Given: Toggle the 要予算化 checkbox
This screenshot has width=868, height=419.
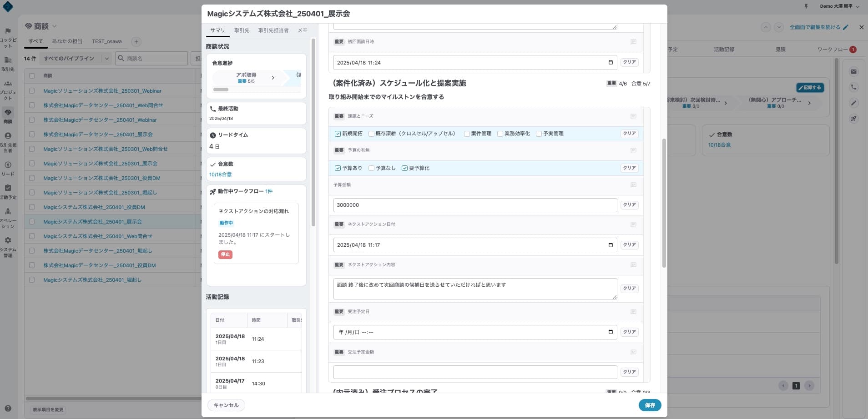Looking at the screenshot, I should [x=404, y=168].
